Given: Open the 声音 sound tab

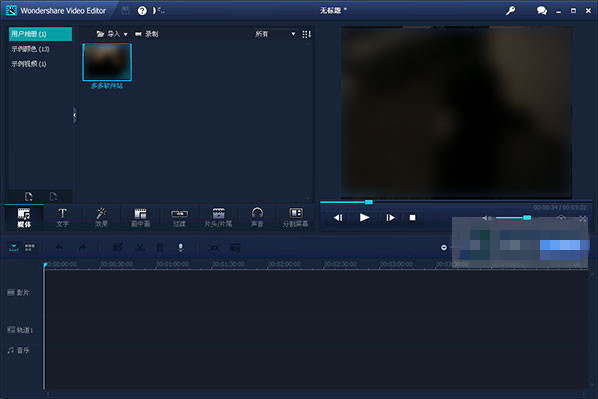Looking at the screenshot, I should (257, 217).
